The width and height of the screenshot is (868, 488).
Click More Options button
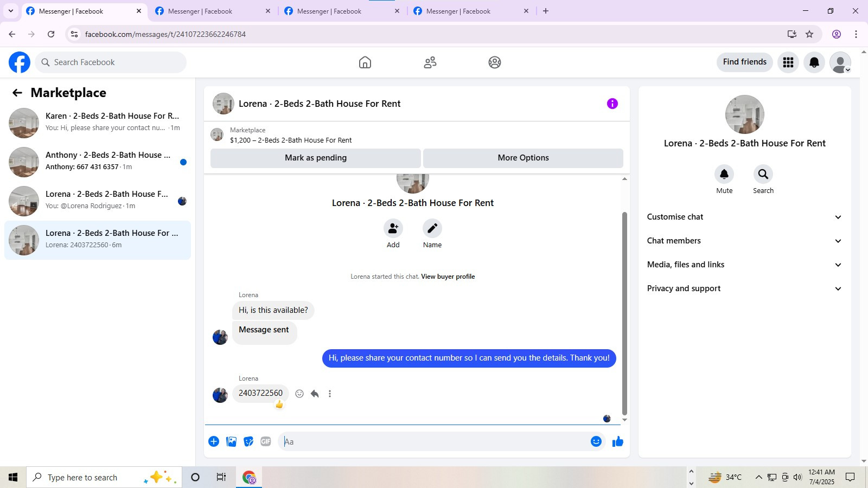coord(523,158)
